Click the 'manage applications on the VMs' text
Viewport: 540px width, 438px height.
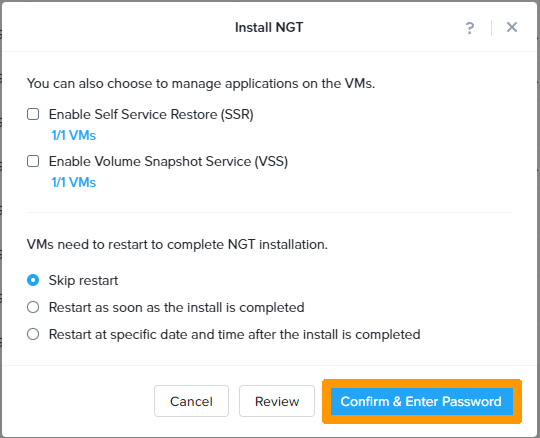[x=273, y=84]
